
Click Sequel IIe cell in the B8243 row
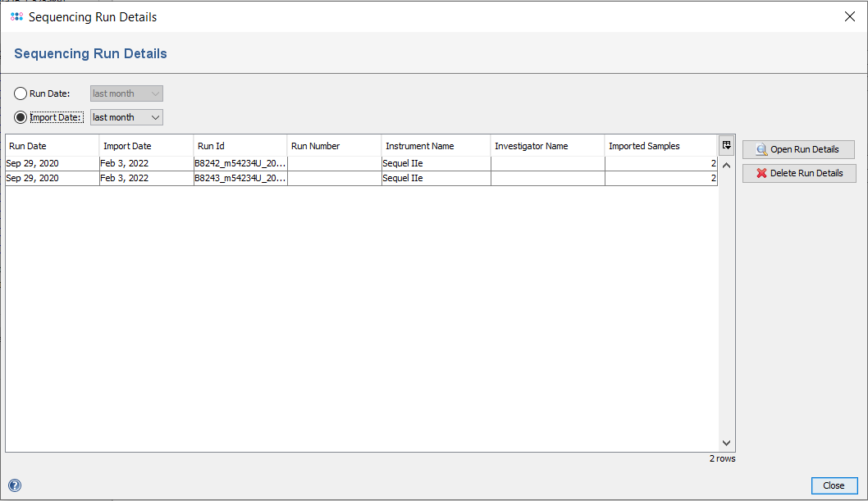pos(436,178)
